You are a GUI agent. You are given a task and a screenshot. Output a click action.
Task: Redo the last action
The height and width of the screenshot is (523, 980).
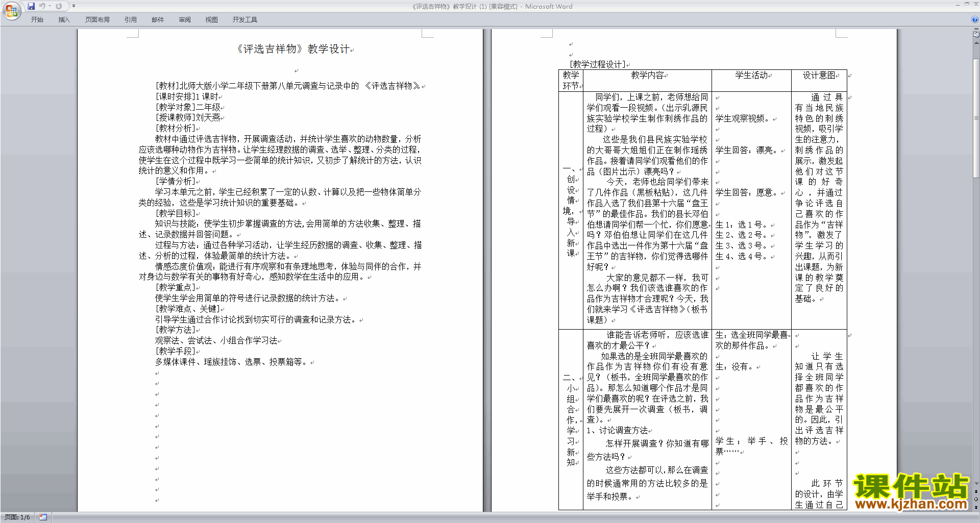coord(59,6)
